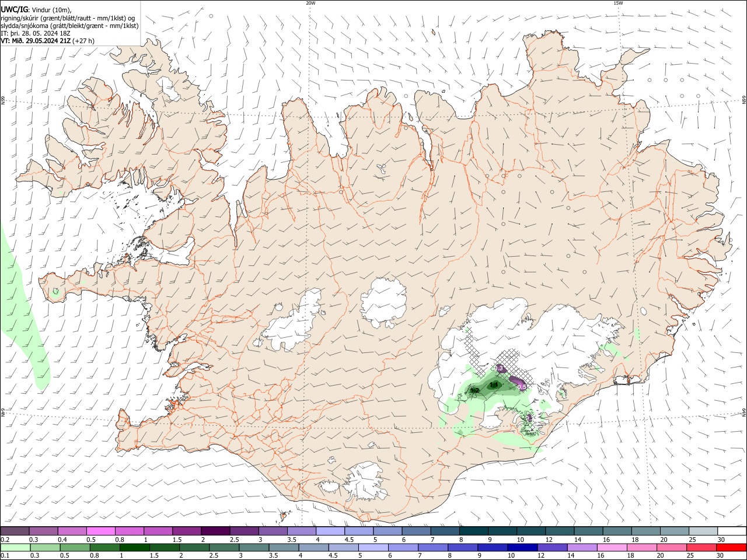Click the '1.2' precipitation value on the map
Viewport: 747px width, 560px height.
474,390
